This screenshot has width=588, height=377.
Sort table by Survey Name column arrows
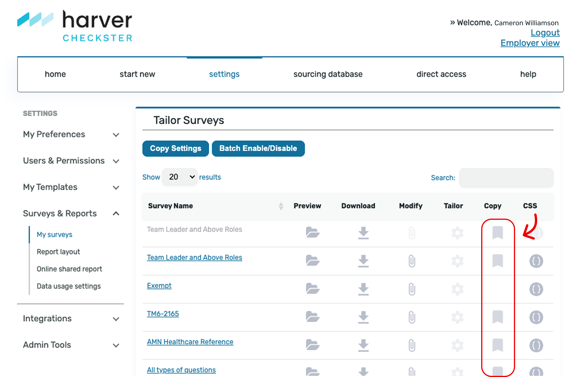click(x=281, y=206)
